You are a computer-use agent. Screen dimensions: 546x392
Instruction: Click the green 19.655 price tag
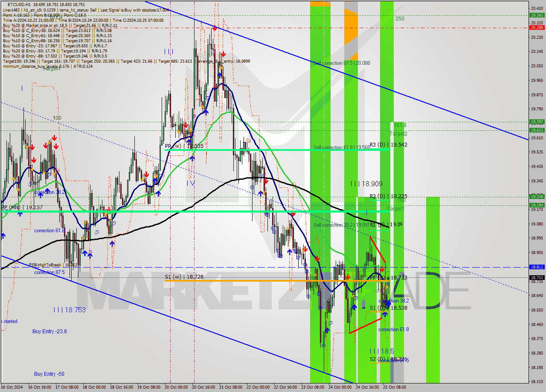(536, 130)
